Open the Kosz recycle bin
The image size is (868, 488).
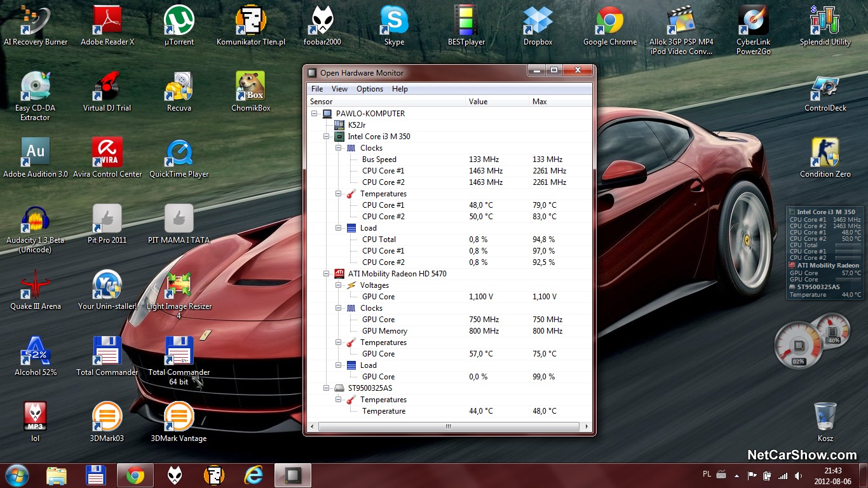pyautogui.click(x=825, y=417)
